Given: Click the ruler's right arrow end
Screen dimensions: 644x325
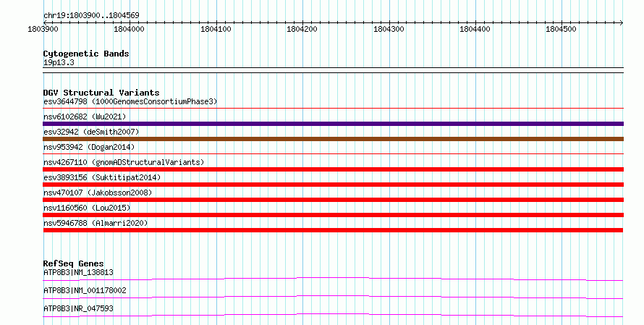Looking at the screenshot, I should click(622, 22).
